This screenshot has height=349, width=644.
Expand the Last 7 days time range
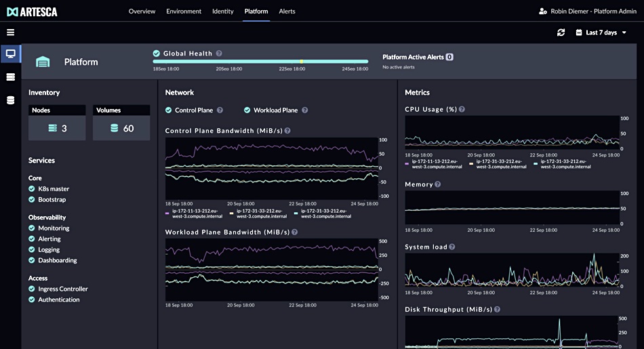pyautogui.click(x=601, y=33)
